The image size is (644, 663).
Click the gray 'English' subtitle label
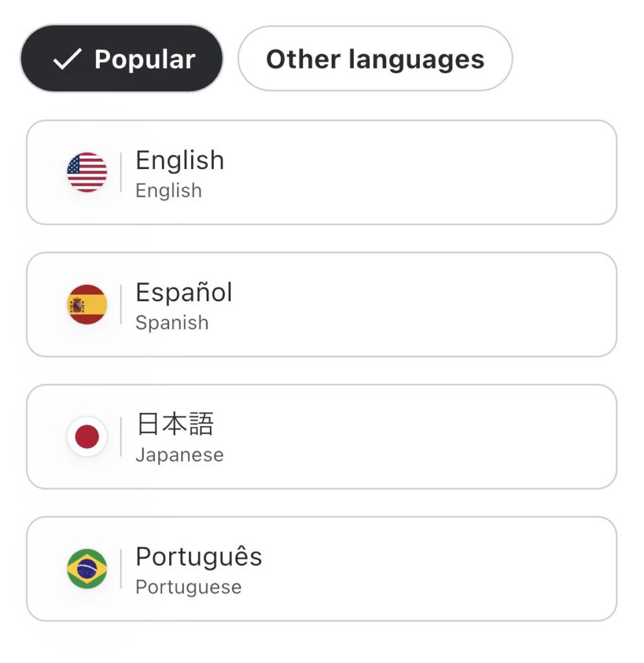pyautogui.click(x=168, y=190)
